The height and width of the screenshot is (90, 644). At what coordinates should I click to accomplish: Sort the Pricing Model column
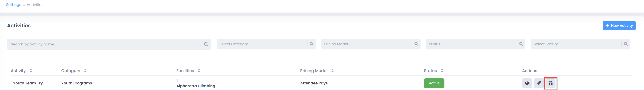(x=333, y=71)
